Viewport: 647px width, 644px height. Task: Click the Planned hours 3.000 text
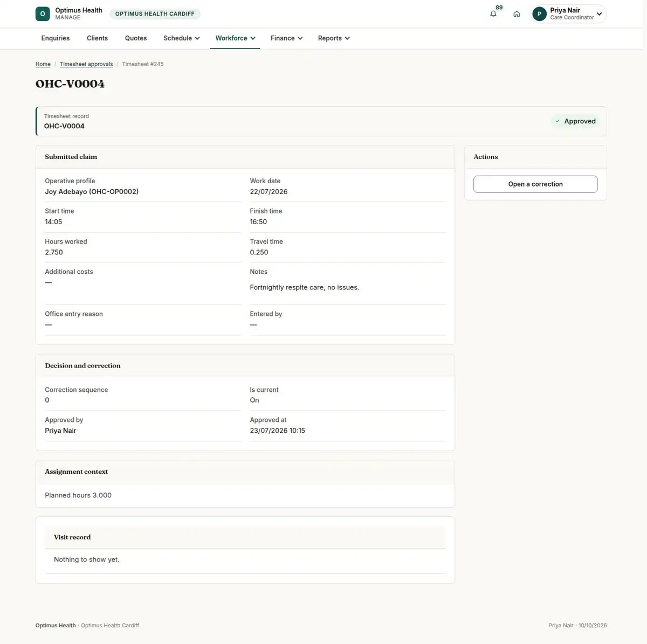pos(78,495)
